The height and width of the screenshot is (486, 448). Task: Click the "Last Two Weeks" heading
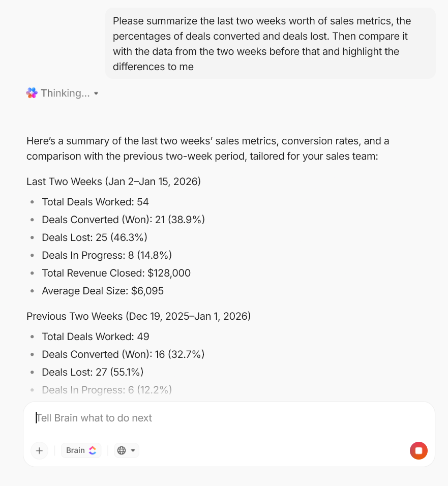tap(113, 181)
